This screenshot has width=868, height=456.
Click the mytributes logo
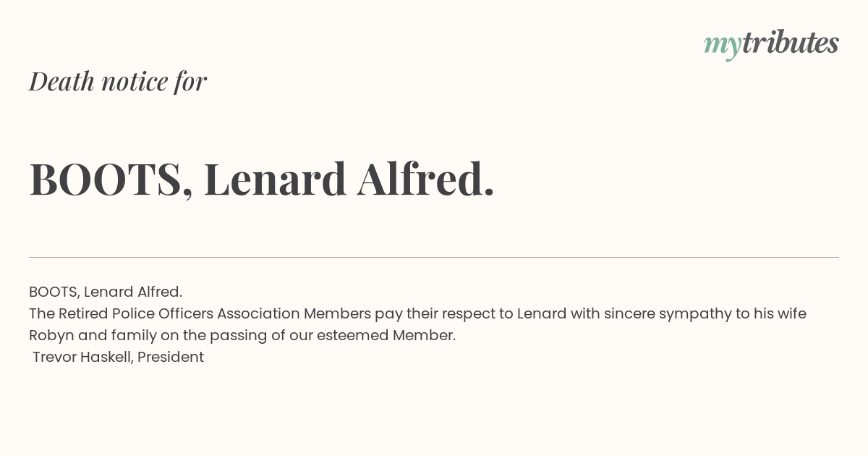771,43
